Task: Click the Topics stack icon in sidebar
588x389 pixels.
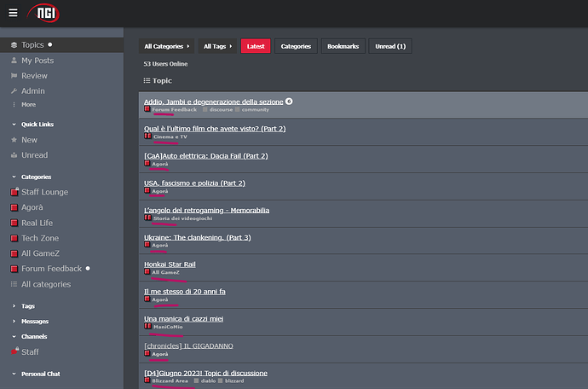Action: coord(14,45)
